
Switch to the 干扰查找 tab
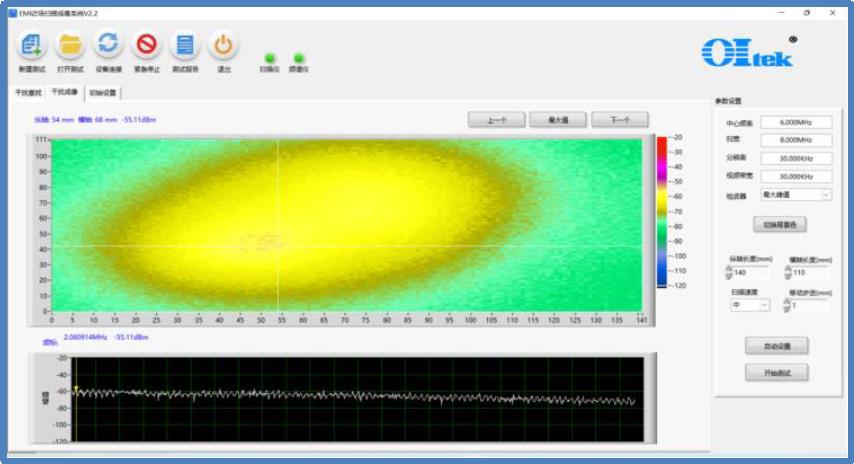point(27,92)
